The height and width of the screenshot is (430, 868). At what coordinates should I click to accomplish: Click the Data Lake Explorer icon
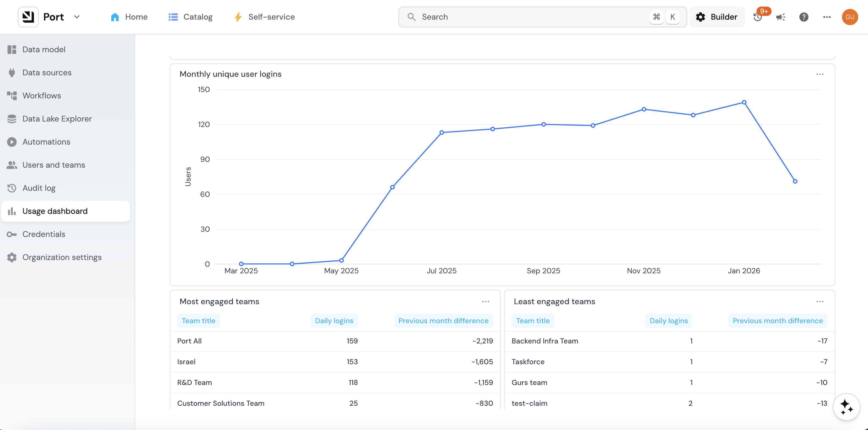tap(12, 119)
